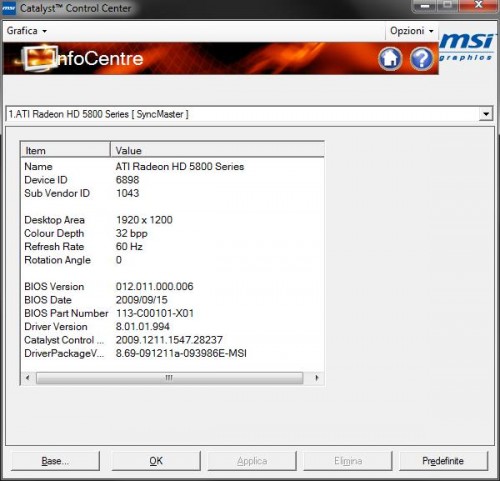Select the Refresh Rate row label
This screenshot has width=500, height=481.
[x=54, y=246]
